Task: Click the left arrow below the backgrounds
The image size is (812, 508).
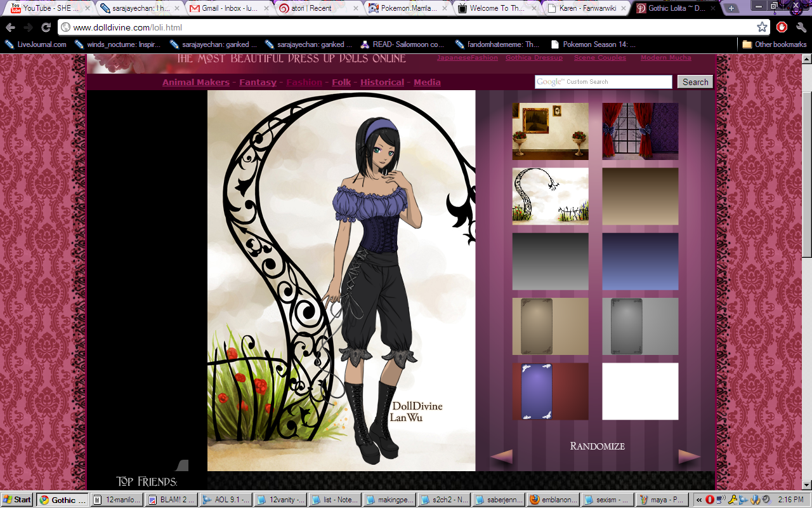Action: point(501,457)
